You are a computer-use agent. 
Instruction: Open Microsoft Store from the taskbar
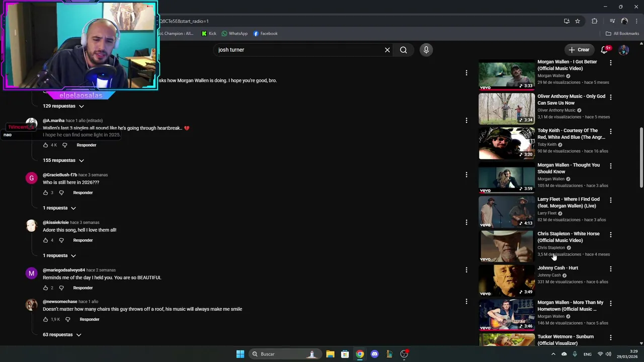coord(345,354)
